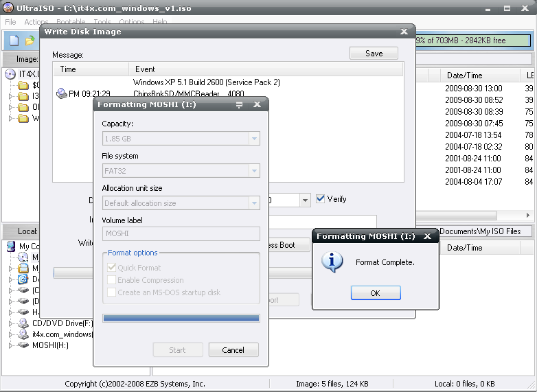The image size is (537, 392).
Task: Click the I3 folder icon in image tree
Action: point(23,96)
